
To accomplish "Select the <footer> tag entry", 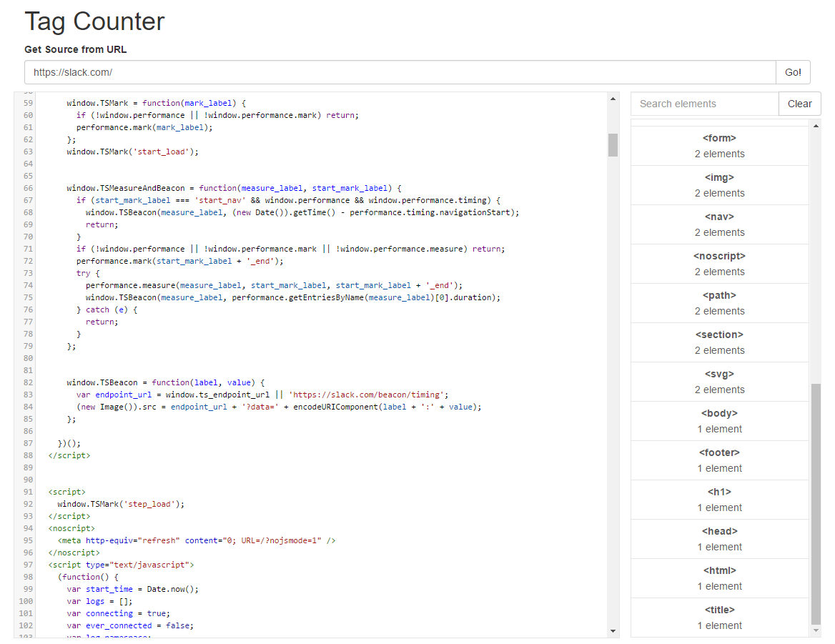I will tap(719, 461).
